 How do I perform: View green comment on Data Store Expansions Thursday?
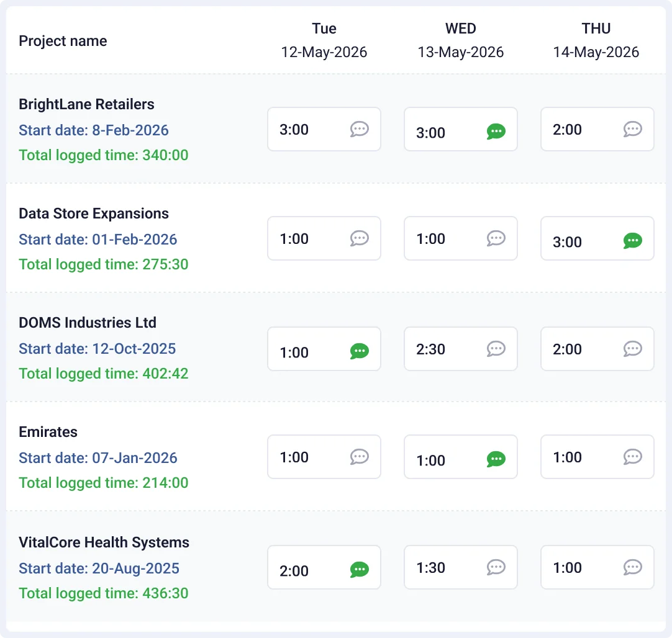coord(633,241)
